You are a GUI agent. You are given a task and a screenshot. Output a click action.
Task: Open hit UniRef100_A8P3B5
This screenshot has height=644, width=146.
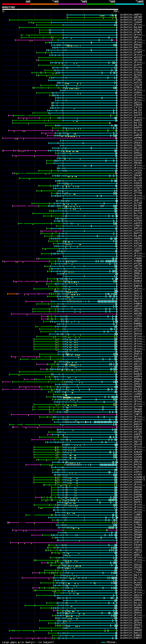[x=131, y=17]
